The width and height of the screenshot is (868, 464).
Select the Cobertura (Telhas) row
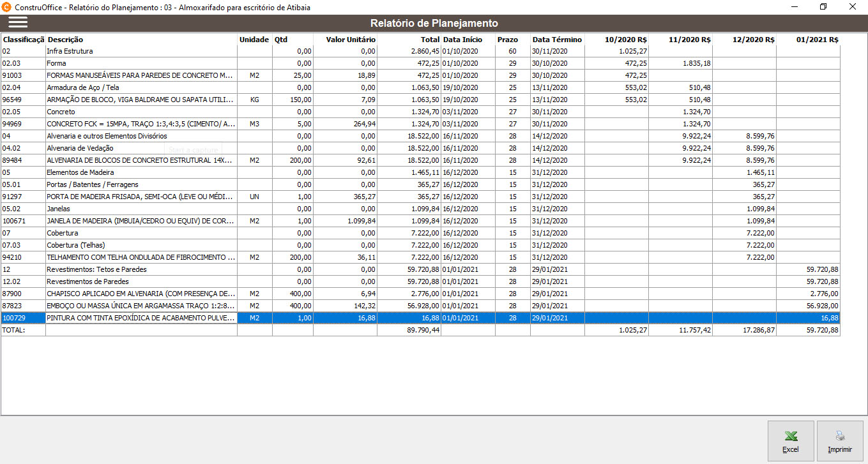coord(420,245)
